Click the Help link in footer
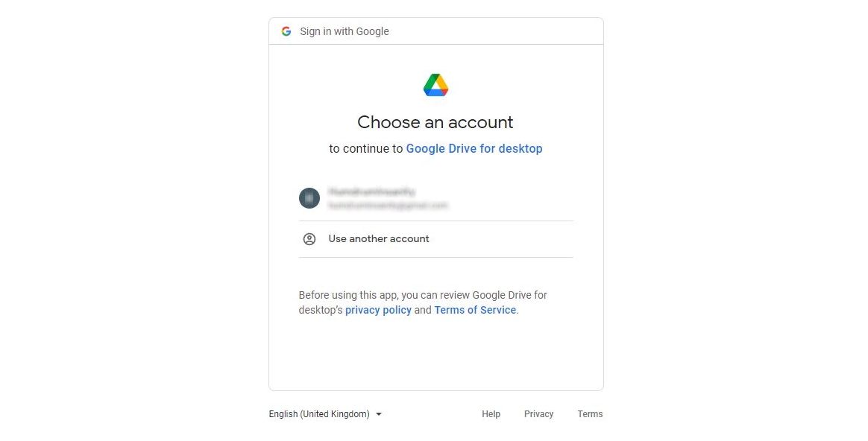This screenshot has width=868, height=441. pyautogui.click(x=491, y=413)
